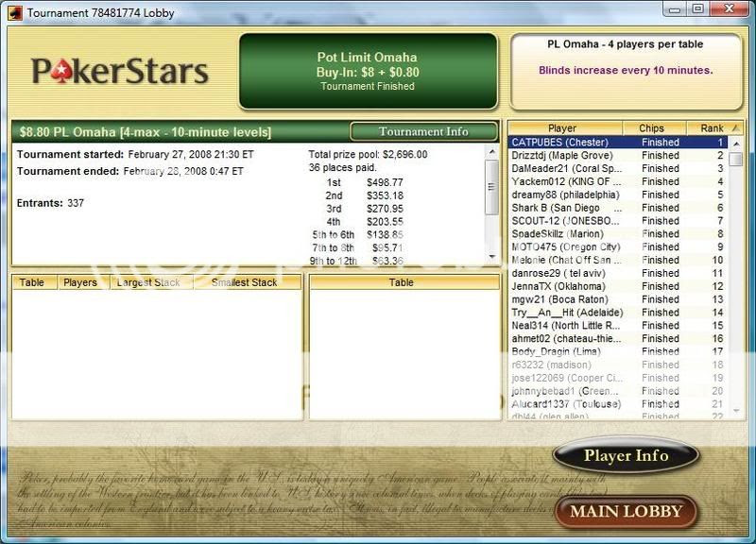Click the Rank column sort arrow

click(x=735, y=127)
